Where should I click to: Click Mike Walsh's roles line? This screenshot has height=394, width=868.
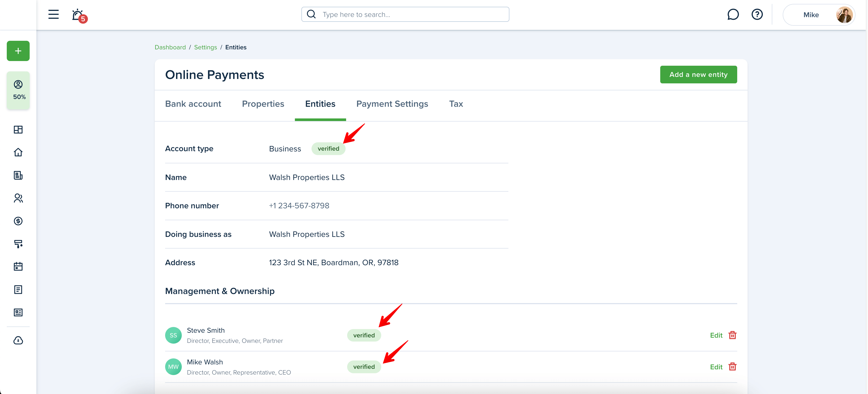239,372
